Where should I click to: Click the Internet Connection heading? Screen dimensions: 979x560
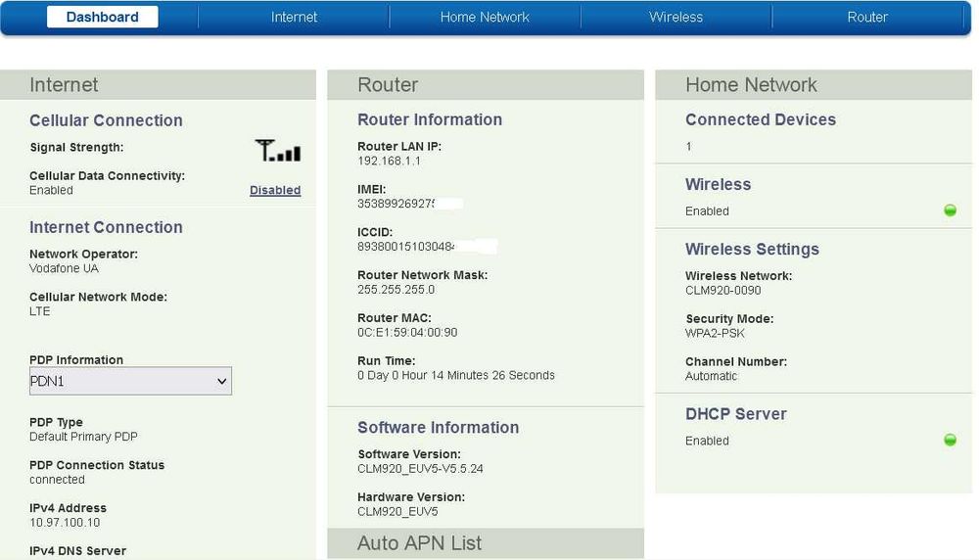[x=106, y=227]
